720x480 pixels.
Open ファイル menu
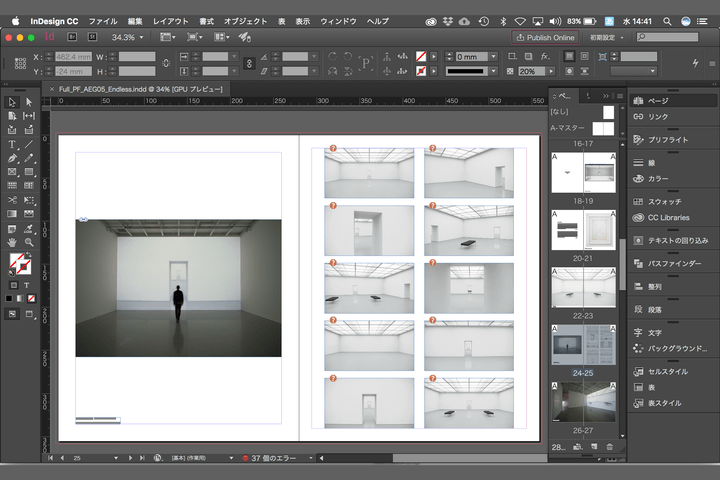(103, 21)
